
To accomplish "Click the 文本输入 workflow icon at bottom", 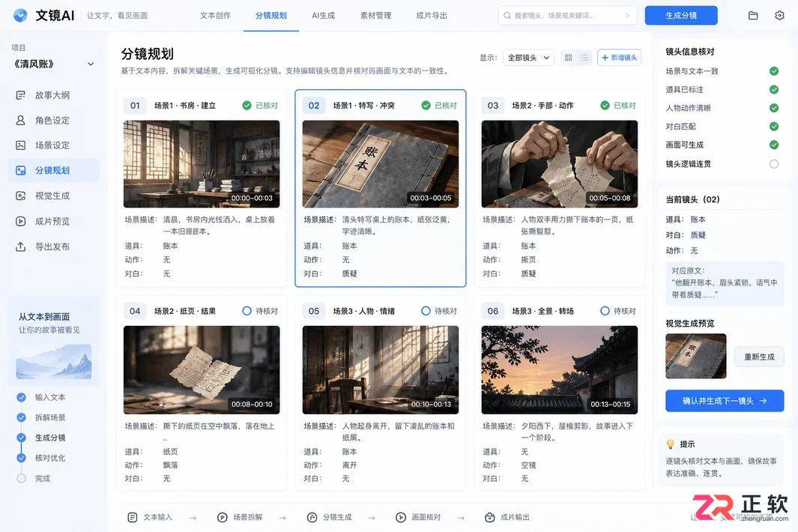I will [133, 517].
